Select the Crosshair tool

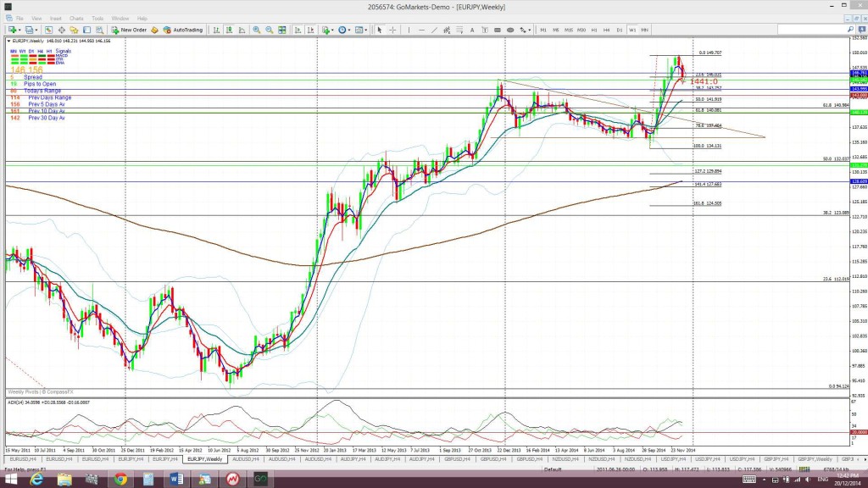pyautogui.click(x=392, y=30)
